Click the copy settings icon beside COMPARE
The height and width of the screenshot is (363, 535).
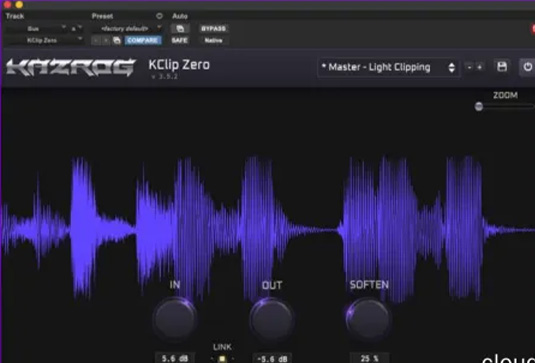pos(117,40)
